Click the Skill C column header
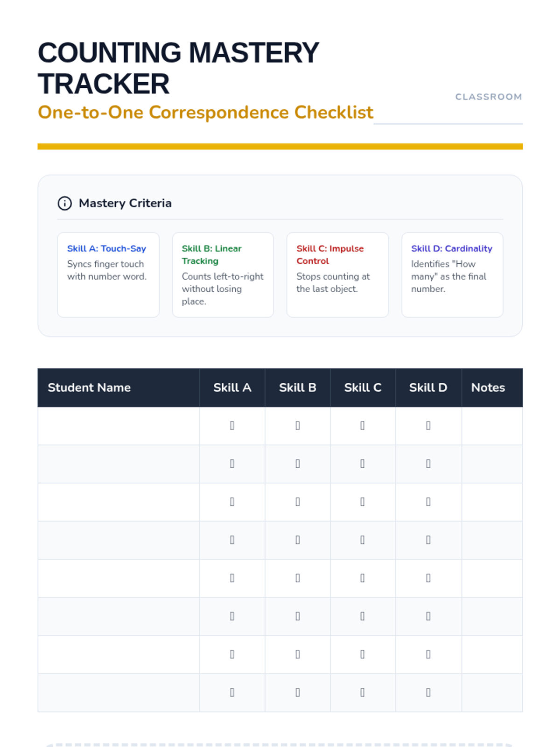This screenshot has height=747, width=560. pos(363,388)
